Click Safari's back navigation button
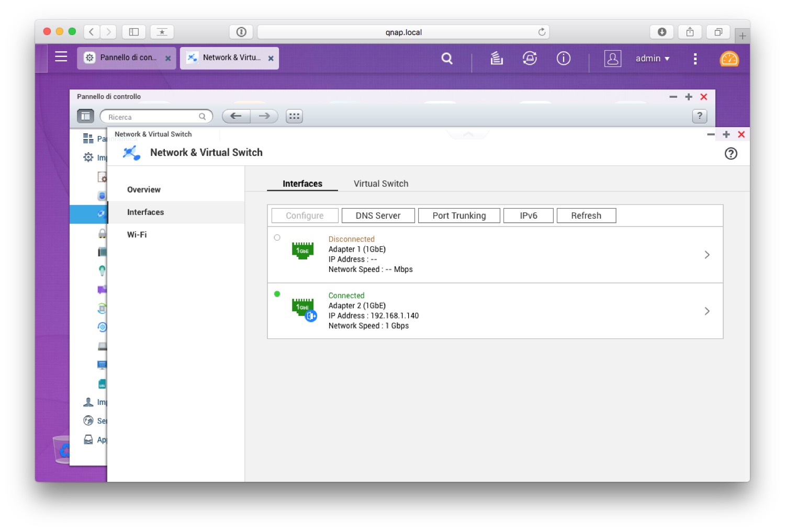 pos(92,32)
